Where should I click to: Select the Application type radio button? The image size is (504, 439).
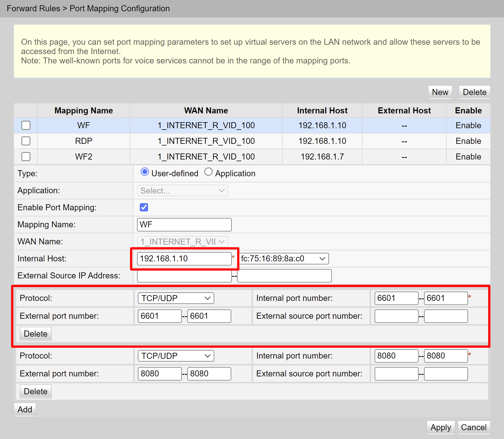pyautogui.click(x=208, y=172)
